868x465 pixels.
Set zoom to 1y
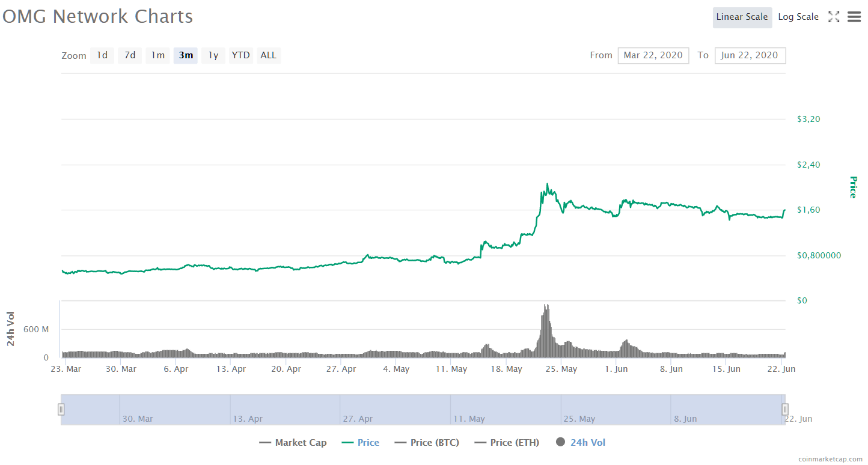click(213, 55)
